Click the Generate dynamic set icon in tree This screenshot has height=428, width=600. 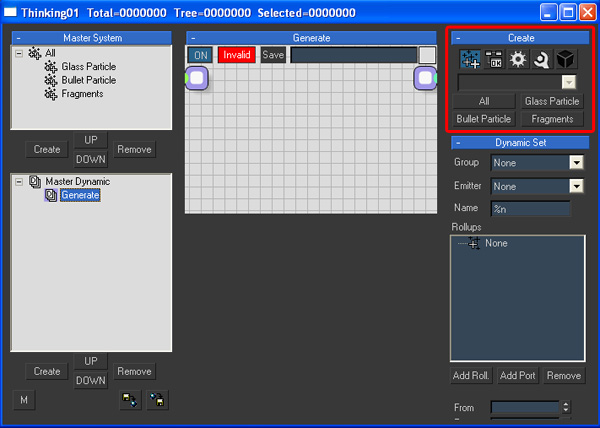[51, 195]
